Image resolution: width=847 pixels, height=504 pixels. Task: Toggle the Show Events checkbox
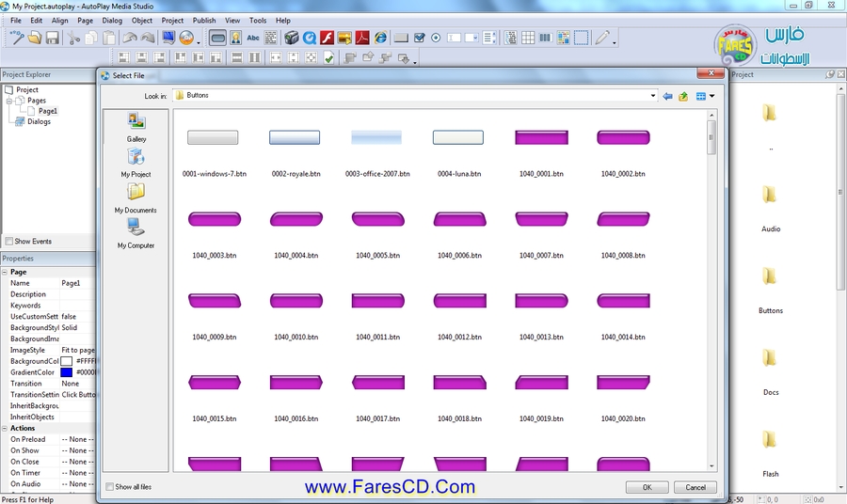[8, 242]
